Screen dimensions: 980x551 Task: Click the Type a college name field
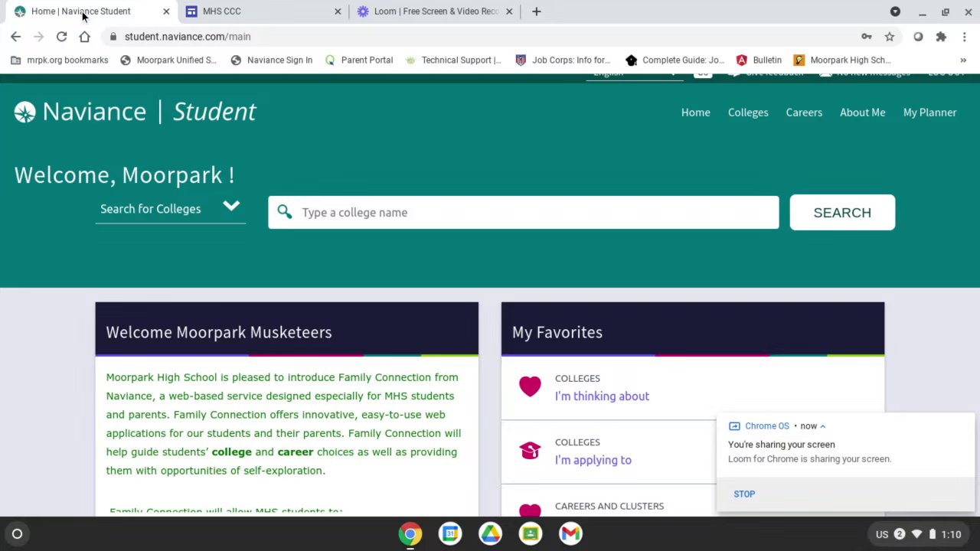coord(524,213)
